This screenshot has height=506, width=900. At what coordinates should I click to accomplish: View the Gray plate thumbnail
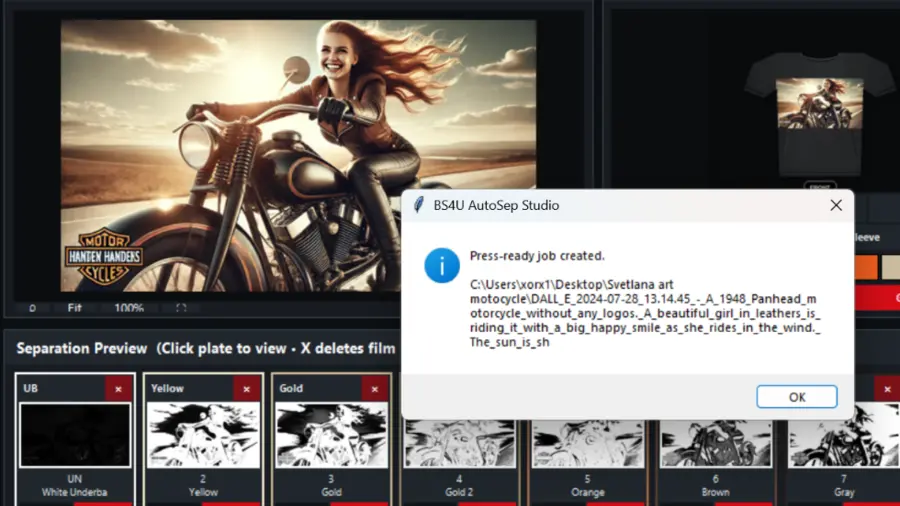coord(843,435)
